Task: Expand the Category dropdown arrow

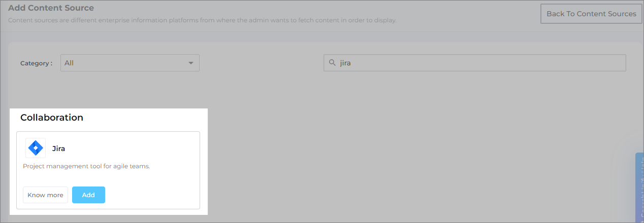Action: click(x=191, y=63)
